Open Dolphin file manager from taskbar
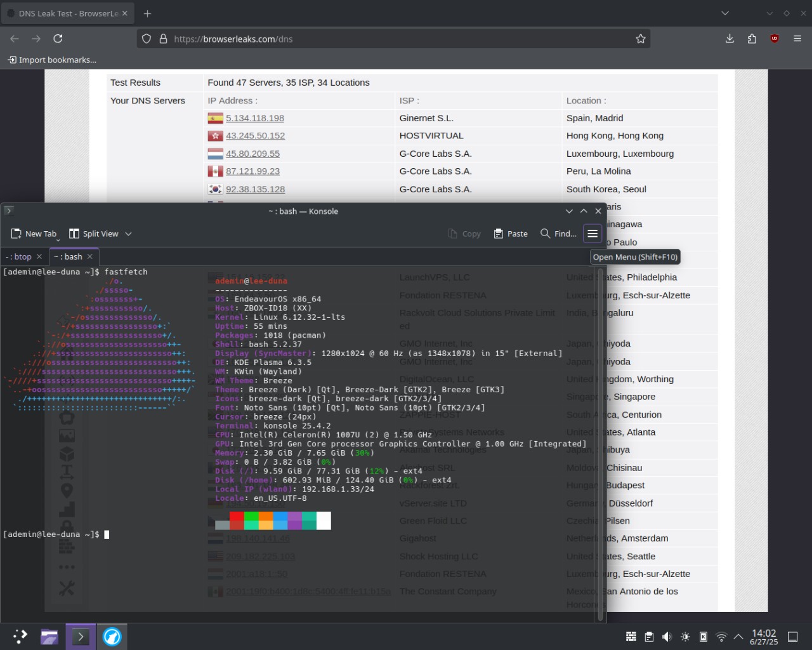Image resolution: width=812 pixels, height=650 pixels. click(x=49, y=636)
